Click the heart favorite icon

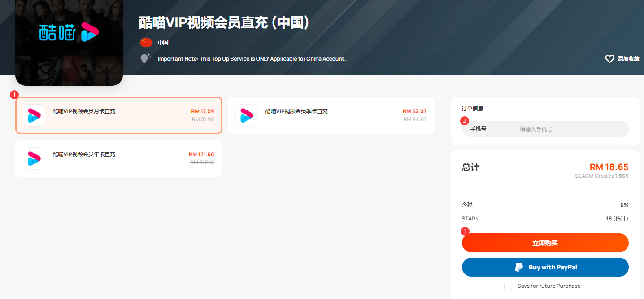pyautogui.click(x=609, y=59)
